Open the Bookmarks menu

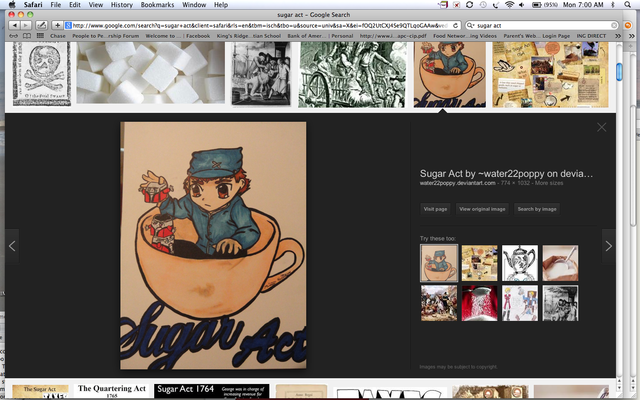pos(157,5)
